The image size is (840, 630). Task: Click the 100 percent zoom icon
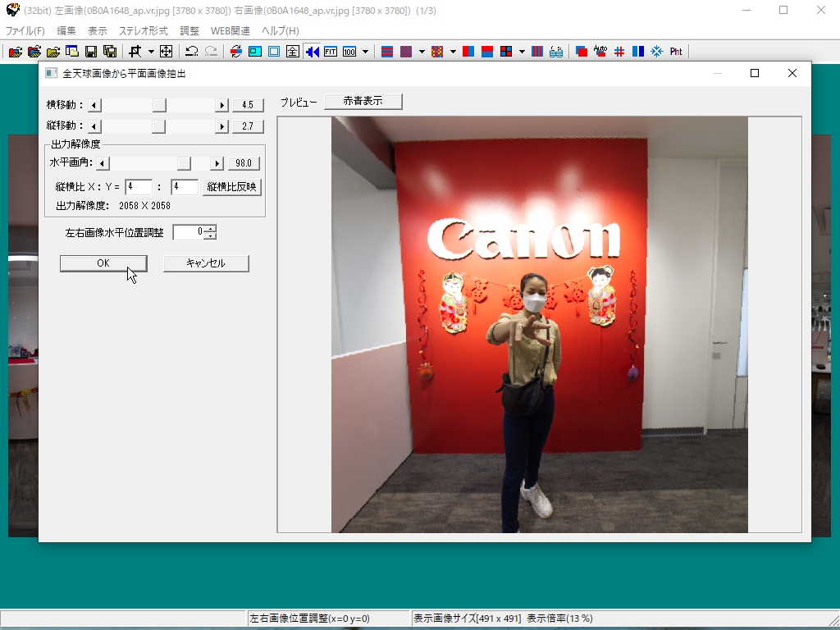pos(349,52)
